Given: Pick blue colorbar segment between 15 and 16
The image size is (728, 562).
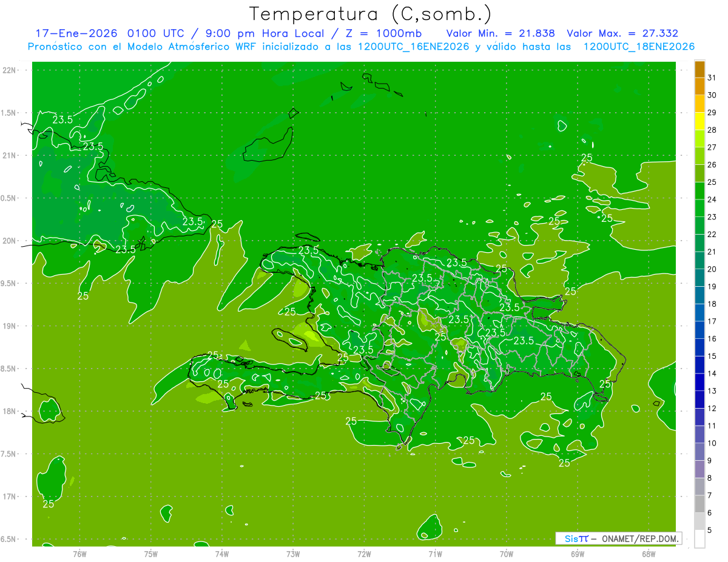Looking at the screenshot, I should point(699,347).
